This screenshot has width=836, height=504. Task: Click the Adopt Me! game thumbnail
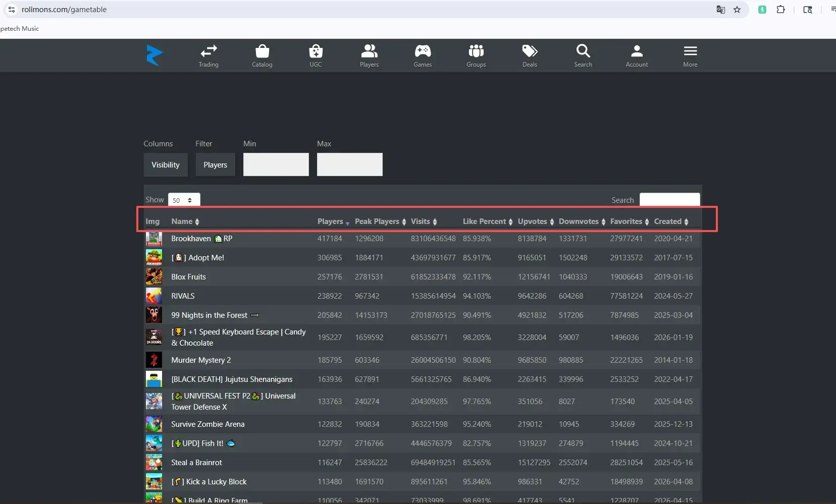click(x=154, y=258)
